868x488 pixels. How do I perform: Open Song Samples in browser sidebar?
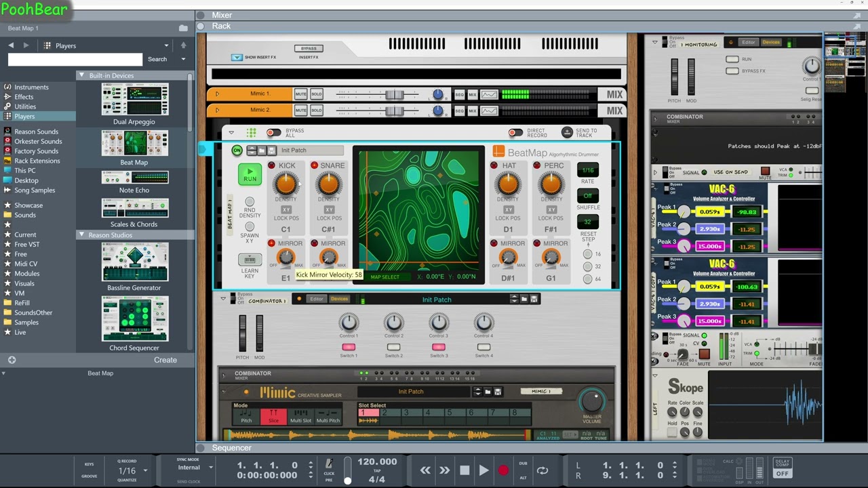(35, 190)
